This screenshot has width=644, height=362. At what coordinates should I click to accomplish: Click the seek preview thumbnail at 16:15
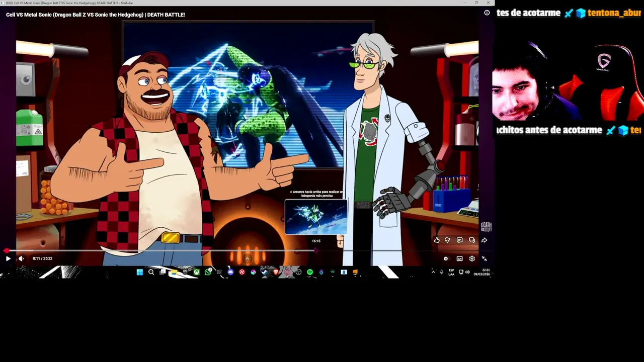(316, 217)
